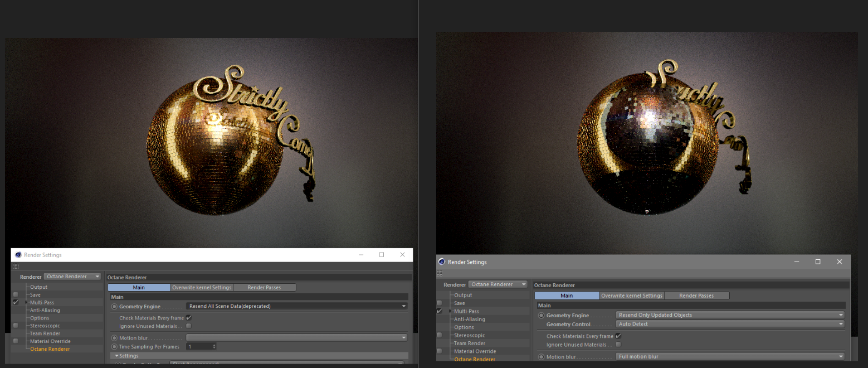Select Save in left Render Settings list
868x368 pixels.
(35, 294)
